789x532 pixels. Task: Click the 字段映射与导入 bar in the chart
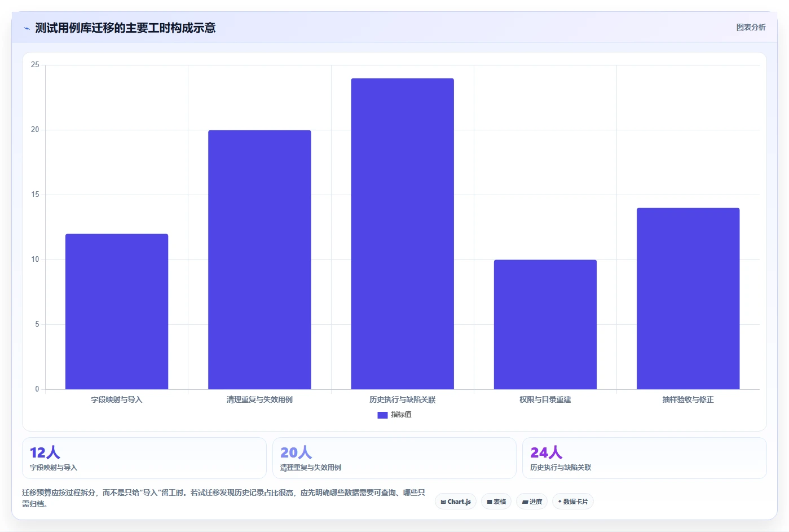click(117, 311)
